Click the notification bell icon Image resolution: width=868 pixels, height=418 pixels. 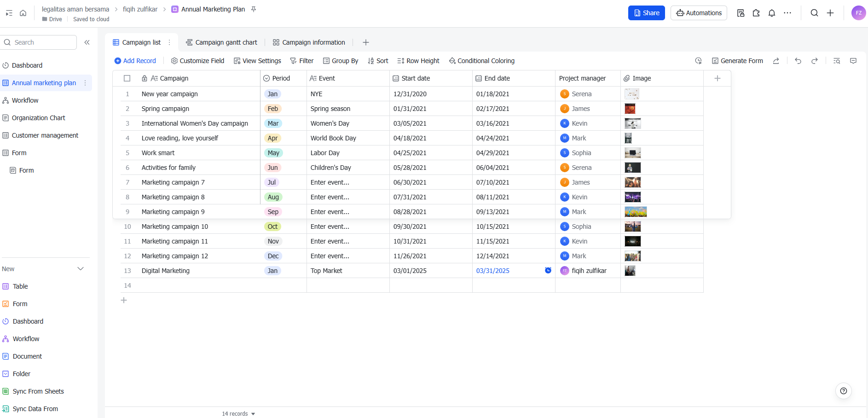(x=772, y=13)
